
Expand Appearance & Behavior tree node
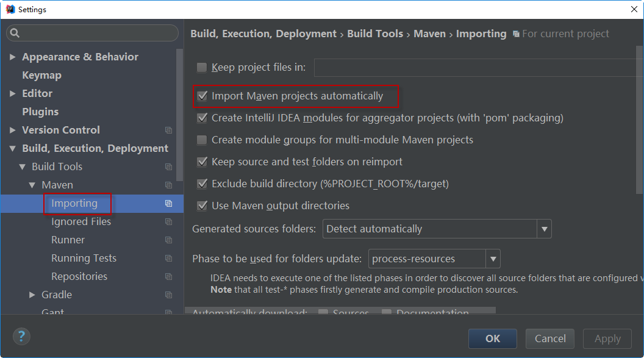pos(13,57)
